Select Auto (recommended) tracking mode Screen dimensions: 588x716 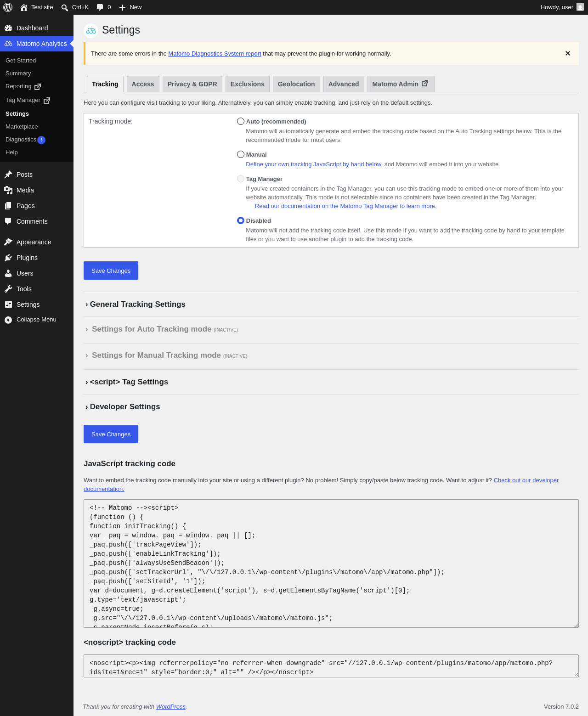click(241, 121)
